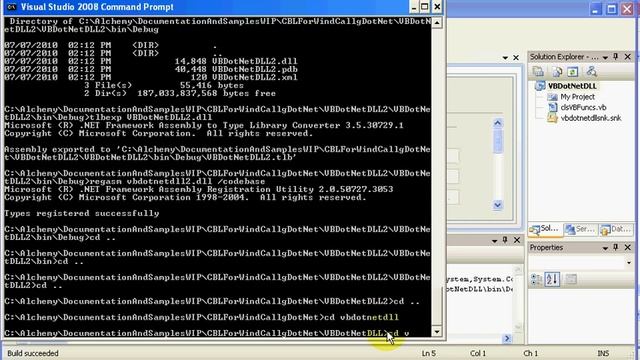The image size is (640, 360).
Task: Select vbdotnetdllsnk.snk key file
Action: click(x=591, y=118)
